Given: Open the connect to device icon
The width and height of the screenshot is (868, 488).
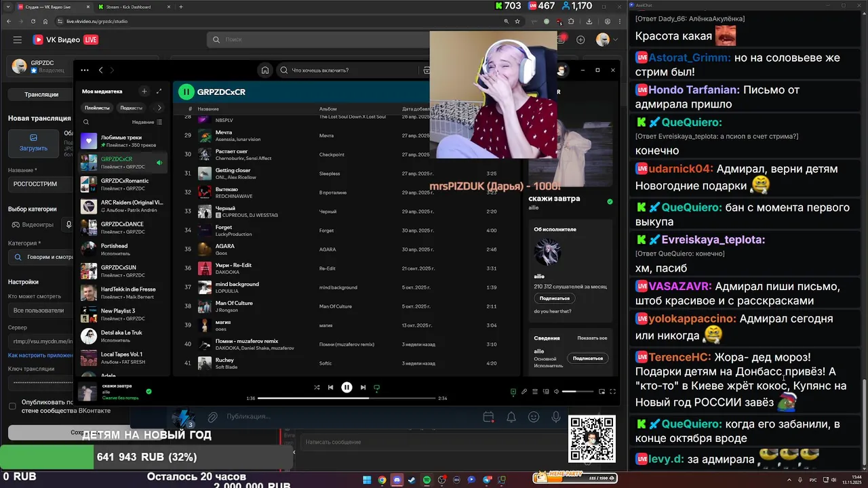Looking at the screenshot, I should (545, 391).
